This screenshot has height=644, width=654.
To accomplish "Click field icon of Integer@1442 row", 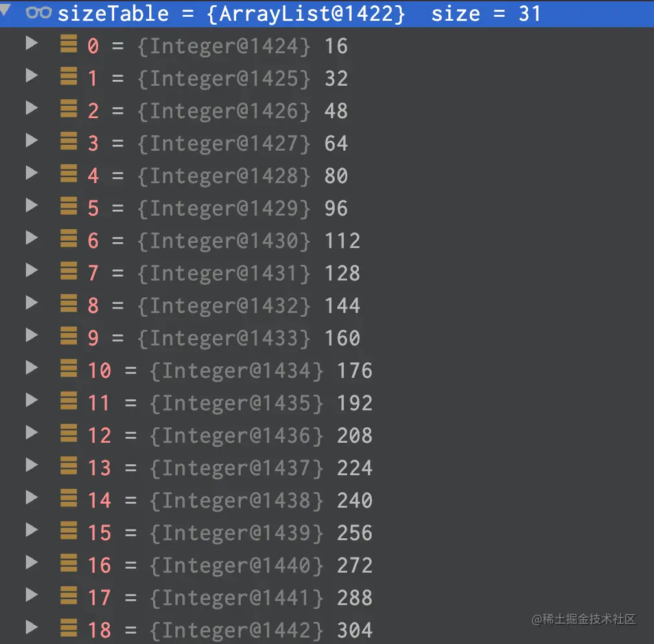I will tap(69, 628).
